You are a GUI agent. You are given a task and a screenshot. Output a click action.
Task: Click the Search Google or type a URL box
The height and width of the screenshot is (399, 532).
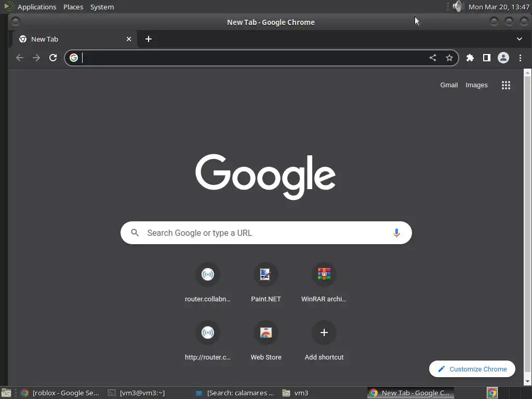(266, 233)
